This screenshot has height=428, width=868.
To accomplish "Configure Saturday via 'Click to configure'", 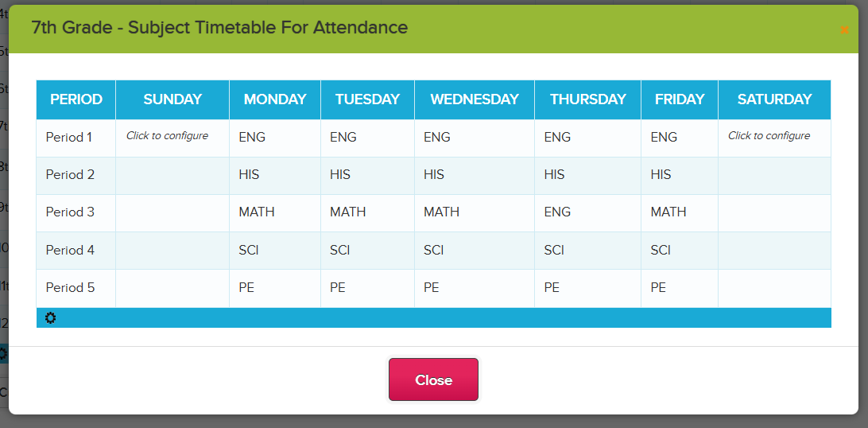I will (x=769, y=136).
